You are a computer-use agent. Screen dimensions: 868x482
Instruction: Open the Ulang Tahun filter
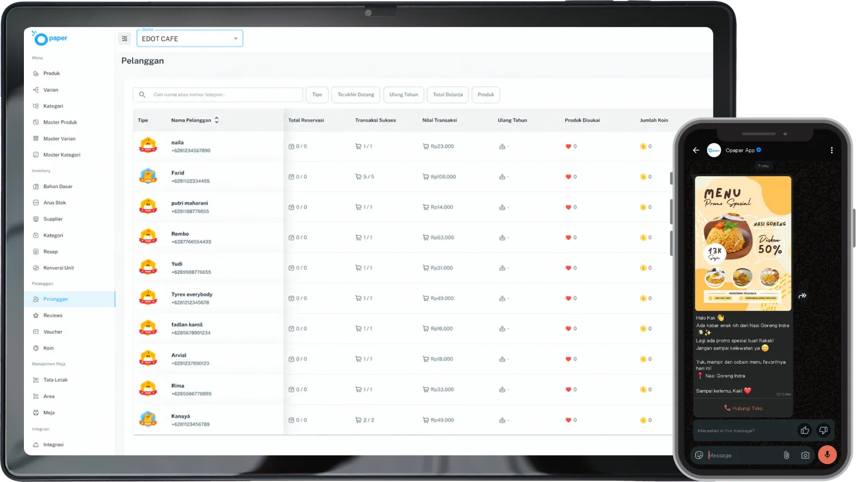[x=404, y=94]
